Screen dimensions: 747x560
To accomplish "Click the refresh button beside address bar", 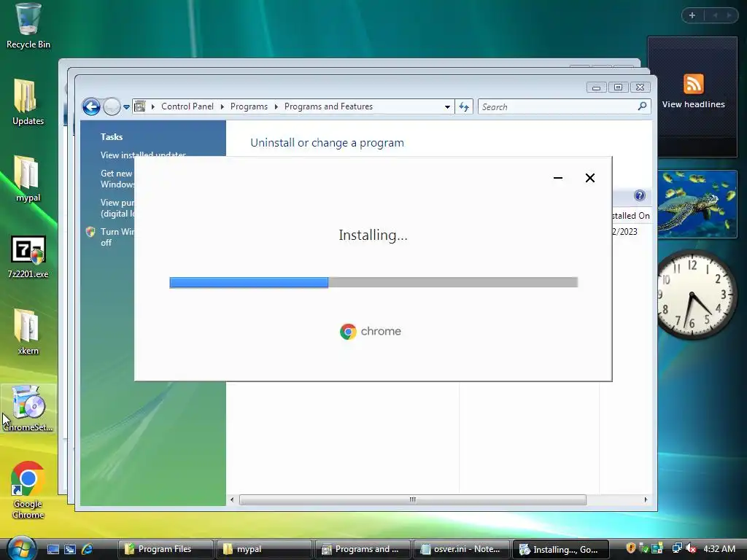I will pos(464,106).
